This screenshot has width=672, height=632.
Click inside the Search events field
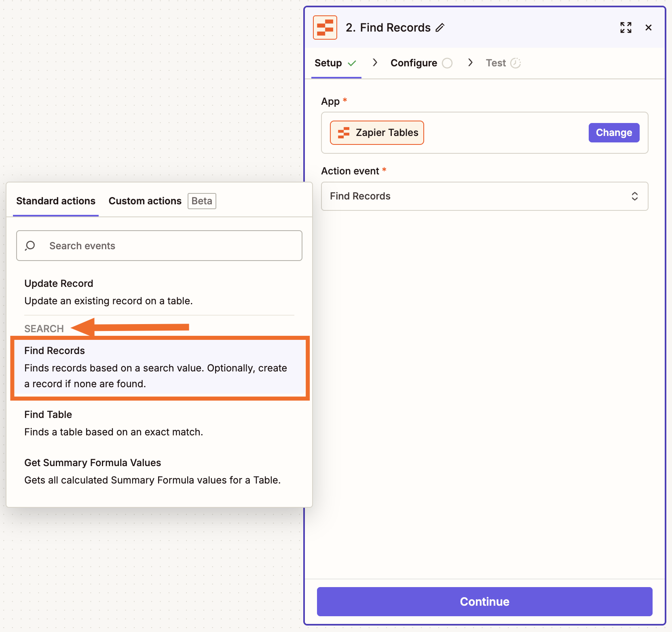click(x=159, y=246)
